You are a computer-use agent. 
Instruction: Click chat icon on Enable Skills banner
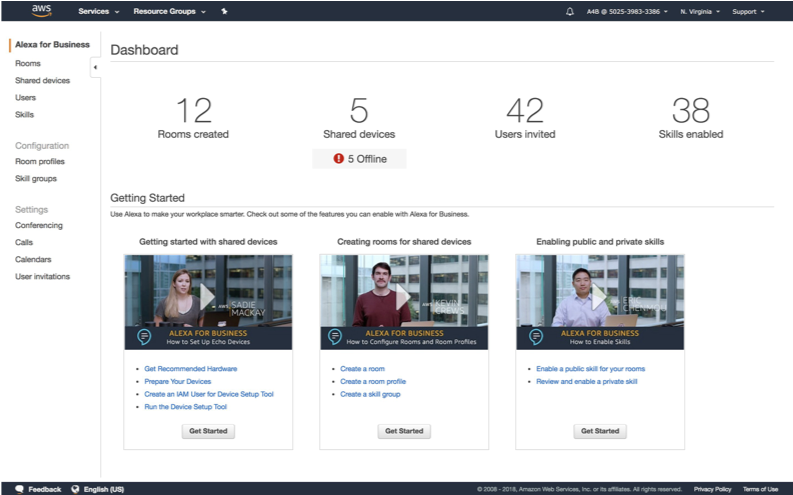pyautogui.click(x=536, y=336)
